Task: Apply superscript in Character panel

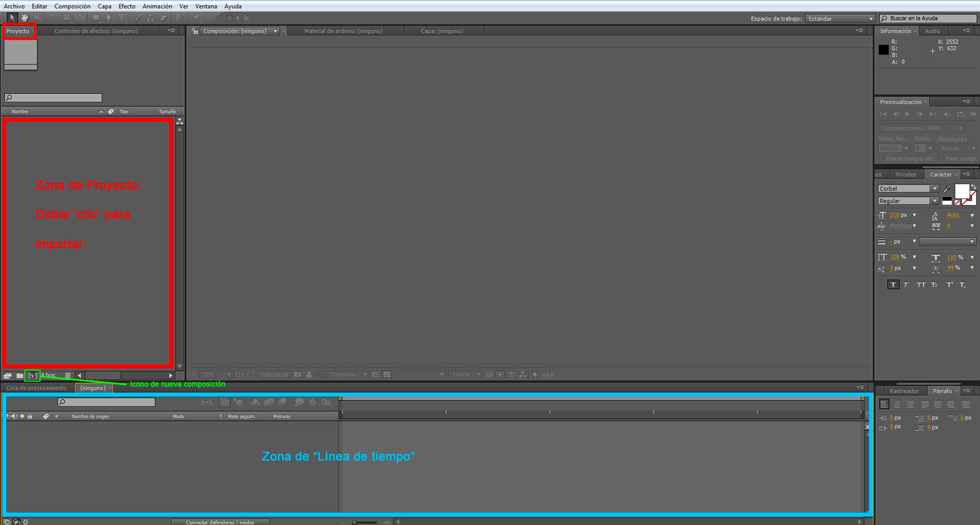Action: coord(949,284)
